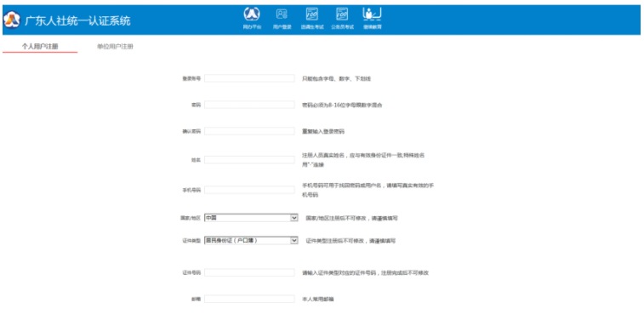The width and height of the screenshot is (644, 314).
Task: Click the hint 密码必须为8-16位字母跟数字混合
Action: [342, 106]
